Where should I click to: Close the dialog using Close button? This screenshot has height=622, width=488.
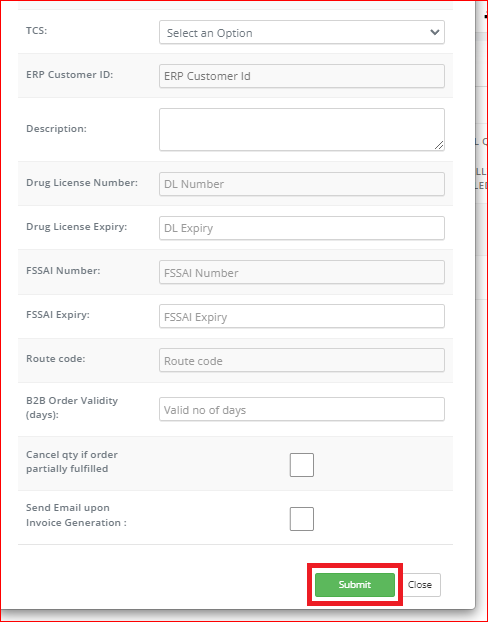pyautogui.click(x=420, y=585)
